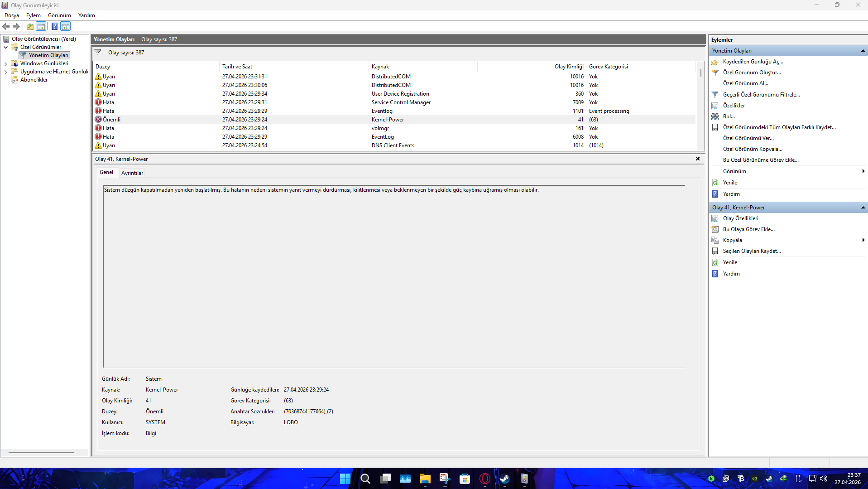Click the Up One Level folder icon
Image resolution: width=868 pixels, height=489 pixels.
pos(30,26)
